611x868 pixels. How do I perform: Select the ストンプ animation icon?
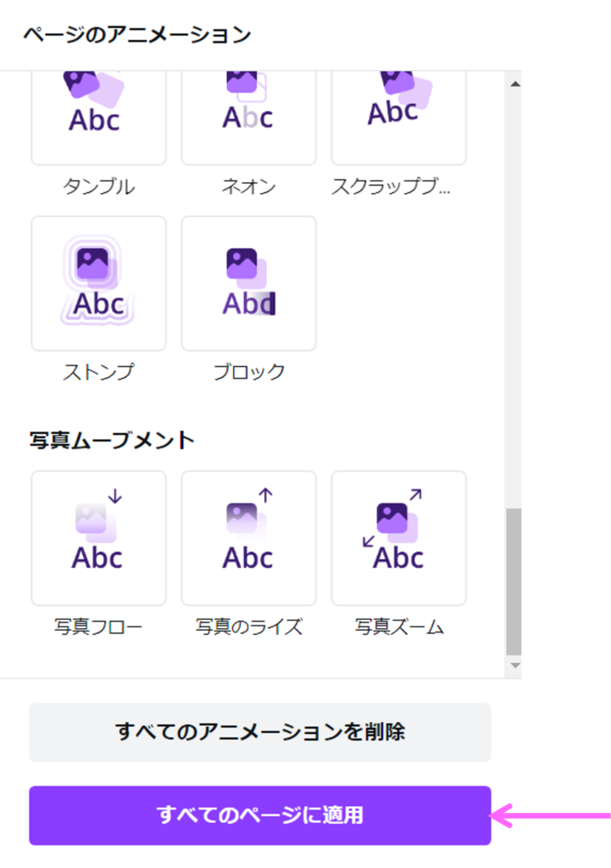[x=98, y=283]
